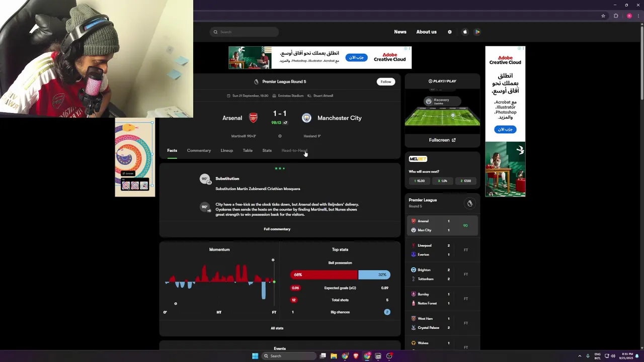The image size is (644, 362).
Task: Follow the Premier League Round 5 match
Action: [x=386, y=81]
